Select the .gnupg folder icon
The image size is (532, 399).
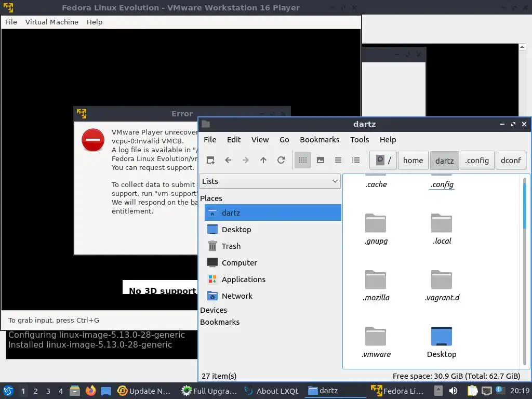376,223
